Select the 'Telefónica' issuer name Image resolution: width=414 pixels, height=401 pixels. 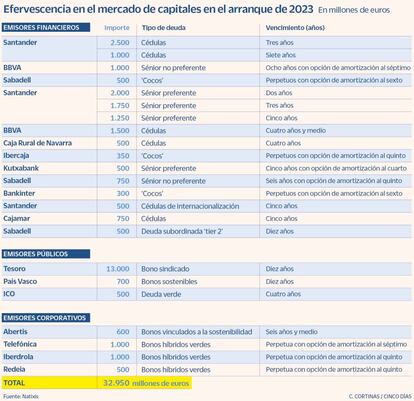point(20,344)
